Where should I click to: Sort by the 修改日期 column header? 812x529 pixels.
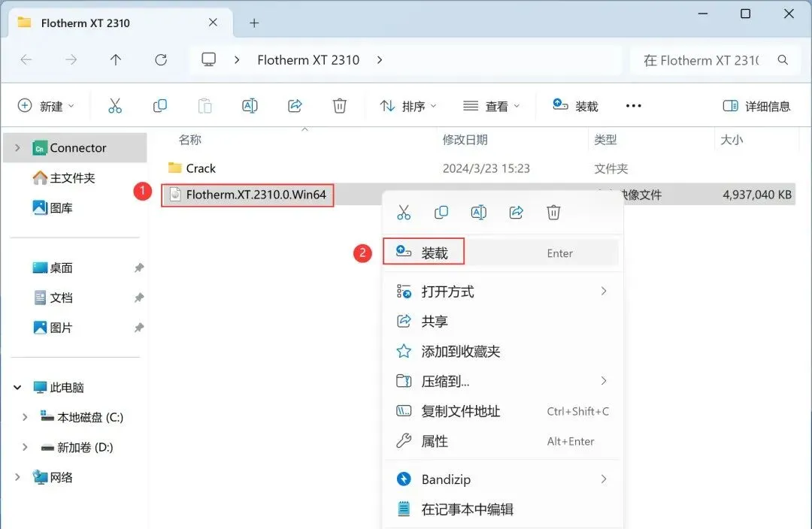coord(465,140)
